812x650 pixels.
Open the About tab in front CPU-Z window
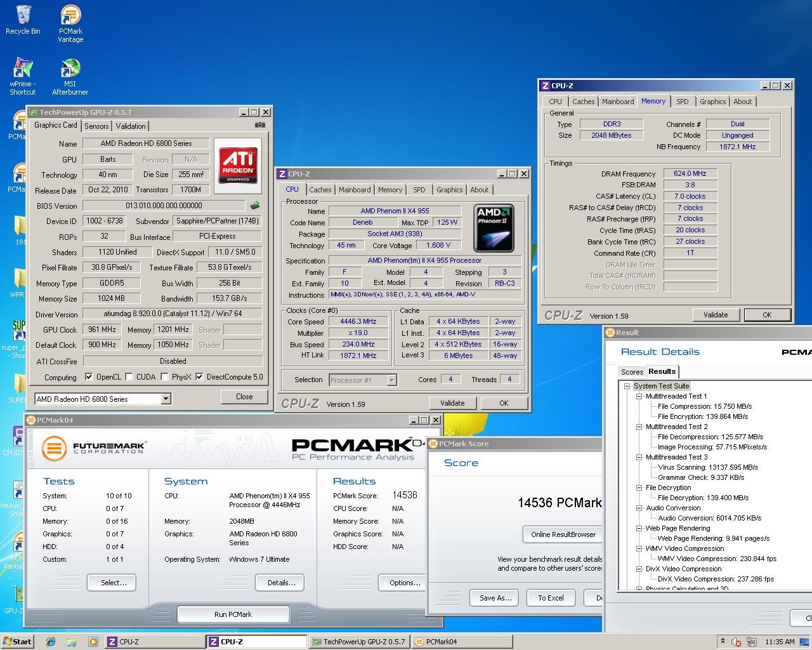tap(480, 190)
